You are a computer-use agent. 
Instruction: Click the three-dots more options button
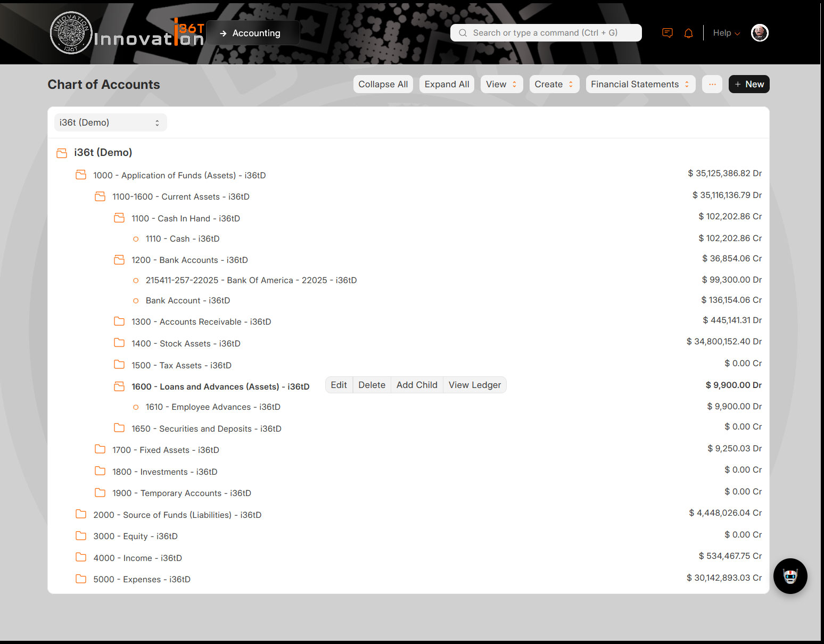pyautogui.click(x=712, y=84)
